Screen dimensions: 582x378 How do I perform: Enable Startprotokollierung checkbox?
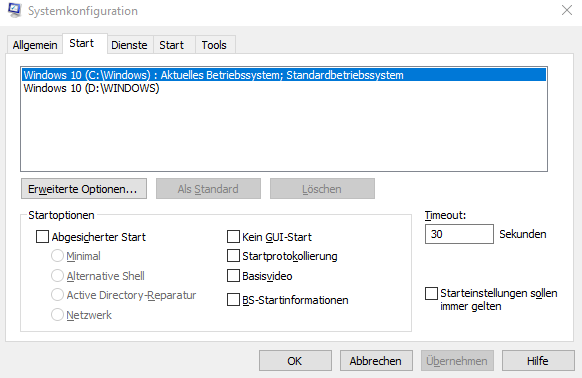tap(233, 256)
